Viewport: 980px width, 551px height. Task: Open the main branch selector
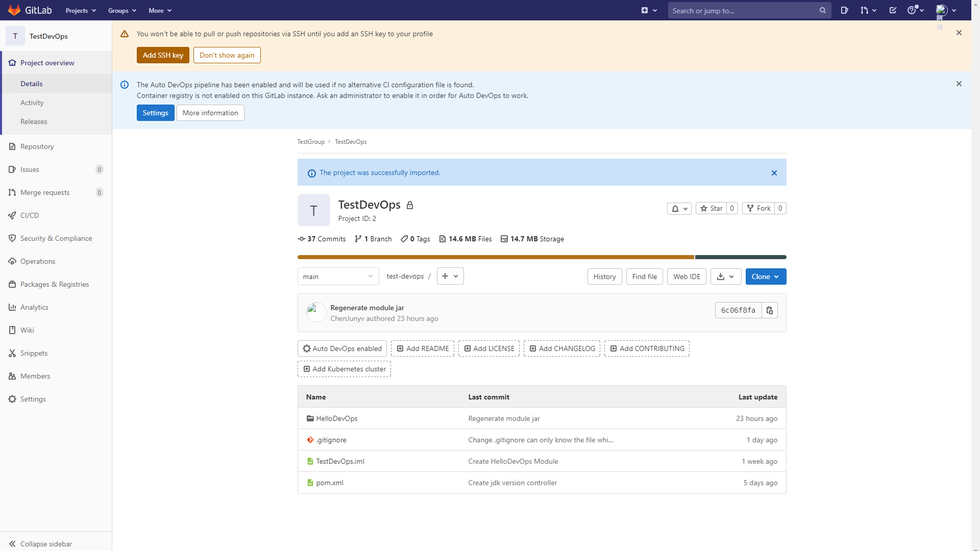pyautogui.click(x=338, y=277)
